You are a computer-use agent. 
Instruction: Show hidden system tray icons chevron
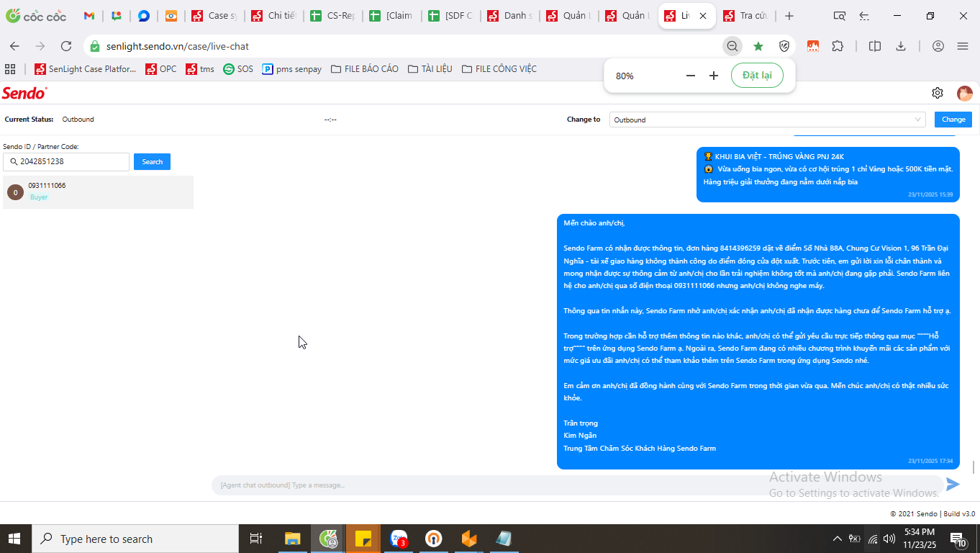point(837,539)
